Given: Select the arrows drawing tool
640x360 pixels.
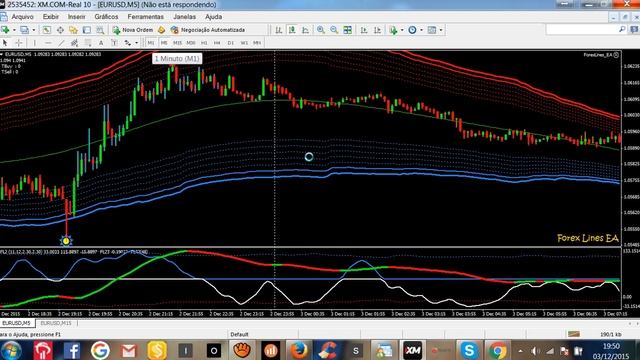Looking at the screenshot, I should point(128,42).
